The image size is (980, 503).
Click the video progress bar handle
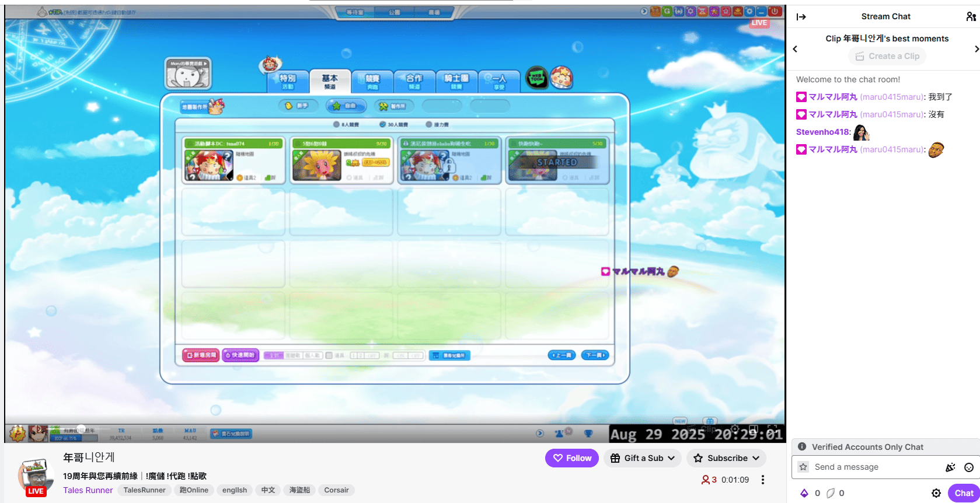pyautogui.click(x=81, y=429)
